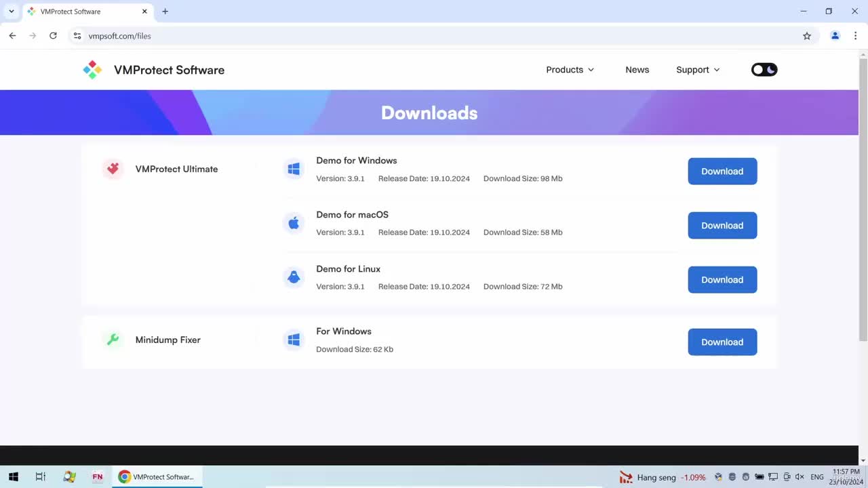Click the VMProtect Ultimate label

[176, 169]
